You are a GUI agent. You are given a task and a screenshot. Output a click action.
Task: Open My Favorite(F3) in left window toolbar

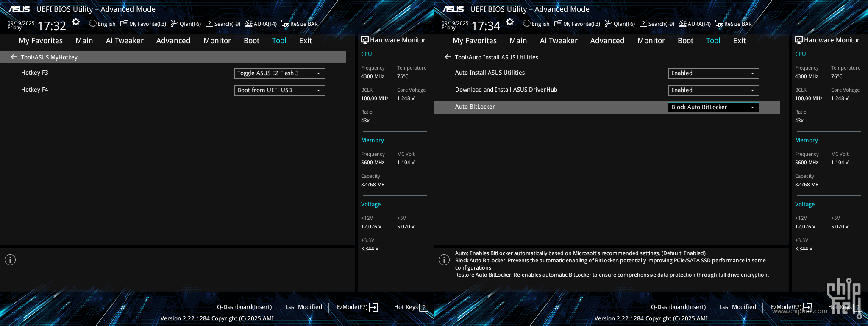pyautogui.click(x=143, y=24)
